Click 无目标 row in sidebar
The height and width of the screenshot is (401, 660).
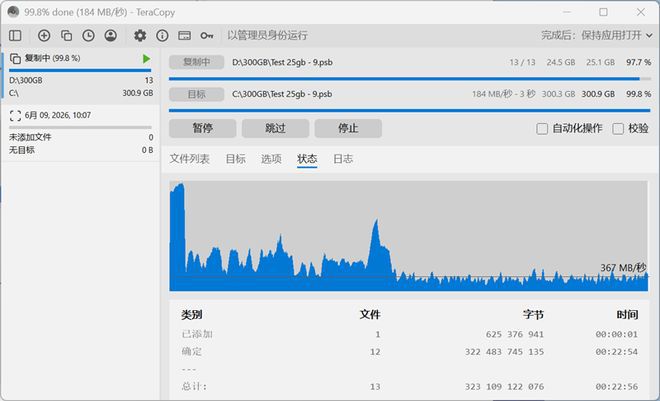[81, 150]
